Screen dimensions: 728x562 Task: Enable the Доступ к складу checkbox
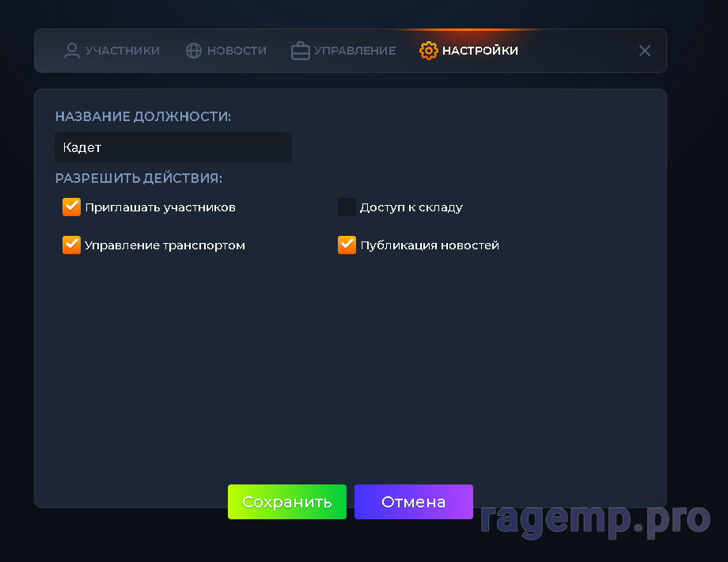(347, 207)
